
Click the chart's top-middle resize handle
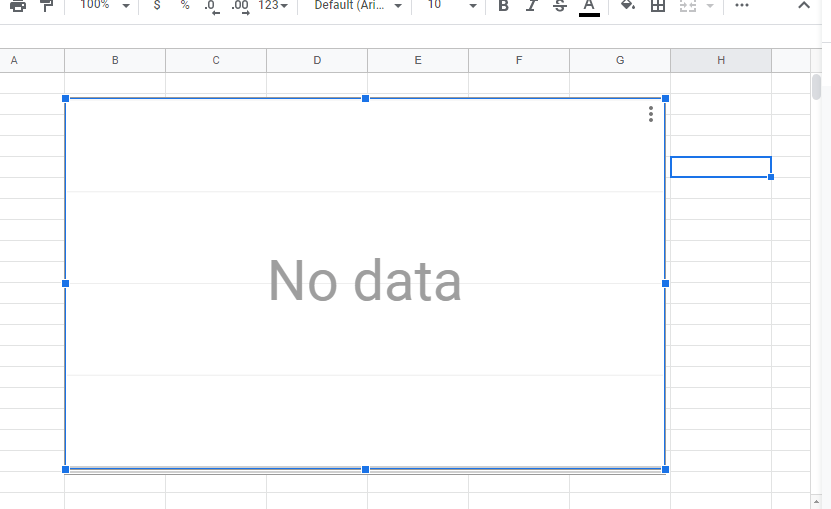click(365, 99)
